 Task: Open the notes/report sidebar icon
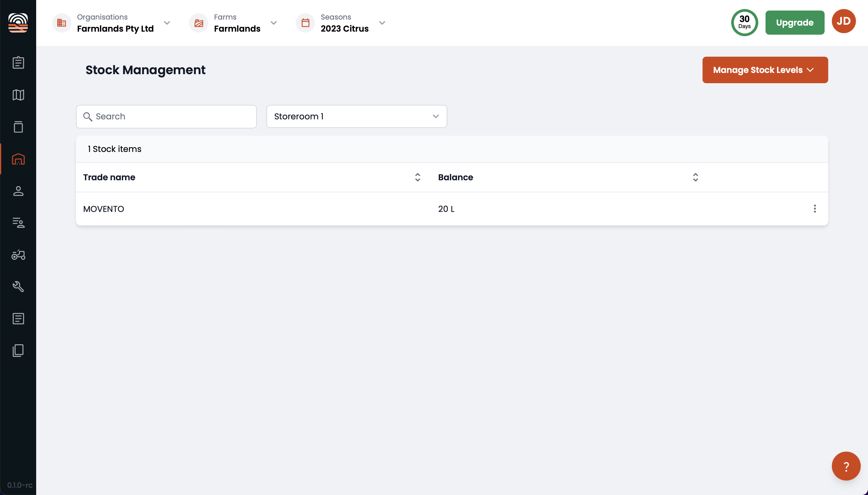tap(18, 319)
